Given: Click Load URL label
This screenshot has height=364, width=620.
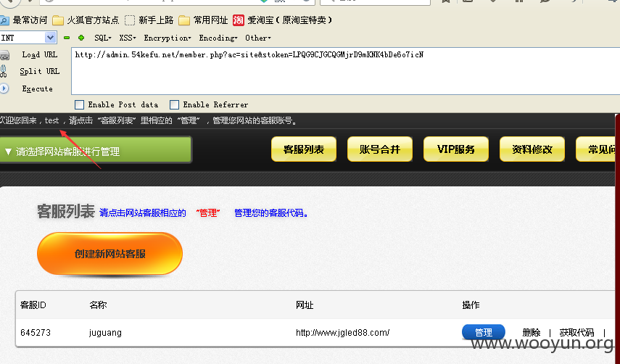Looking at the screenshot, I should [40, 55].
